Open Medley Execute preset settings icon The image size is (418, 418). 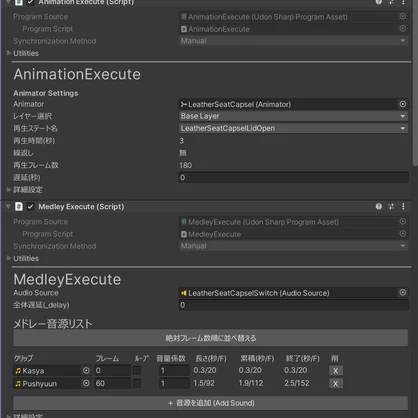click(391, 207)
